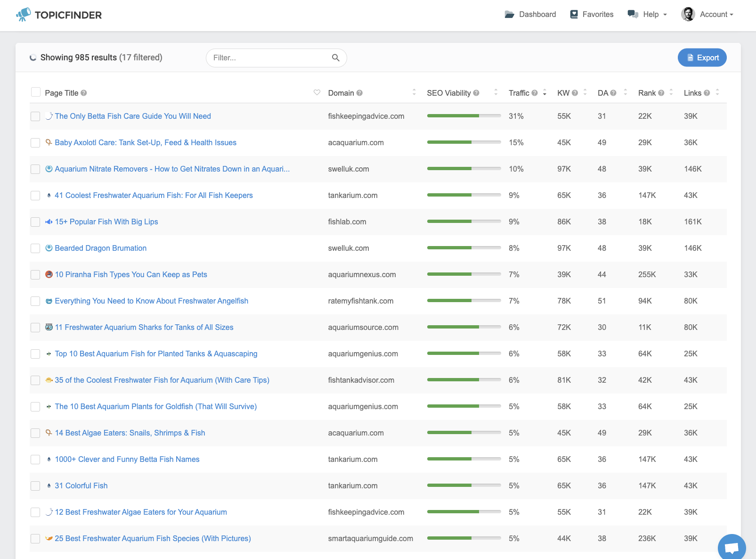Sort table by Rank column arrows
The image size is (756, 559).
pyautogui.click(x=671, y=92)
